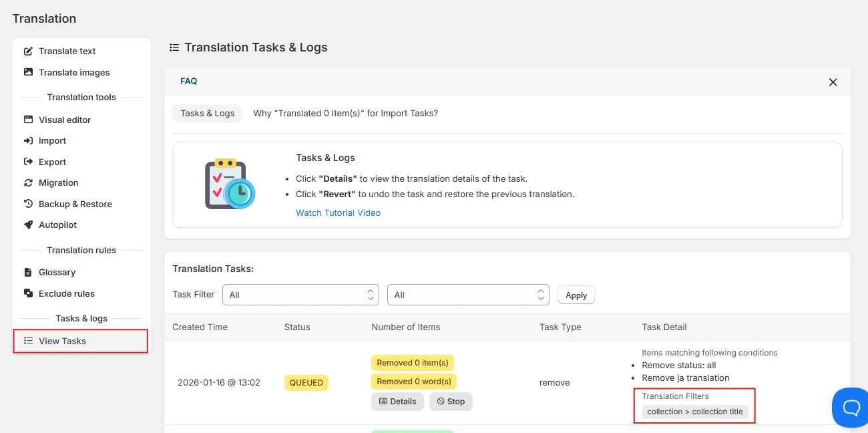
Task: Open the blue chat support bubble
Action: point(851,407)
